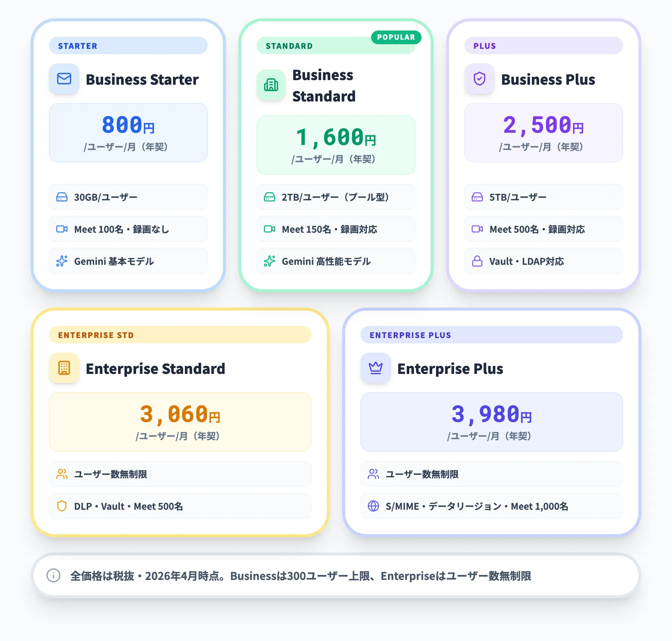The height and width of the screenshot is (641, 672).
Task: Click Meet 500名・録画対応 feature text
Action: 537,229
